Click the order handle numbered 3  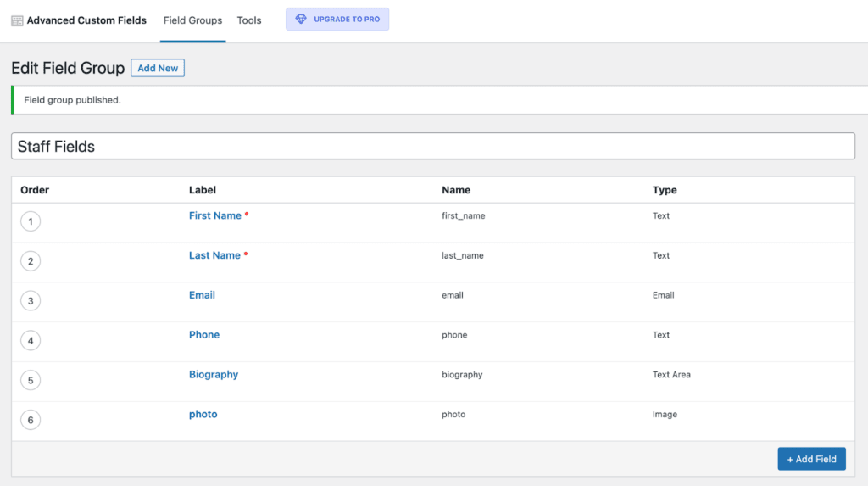31,301
